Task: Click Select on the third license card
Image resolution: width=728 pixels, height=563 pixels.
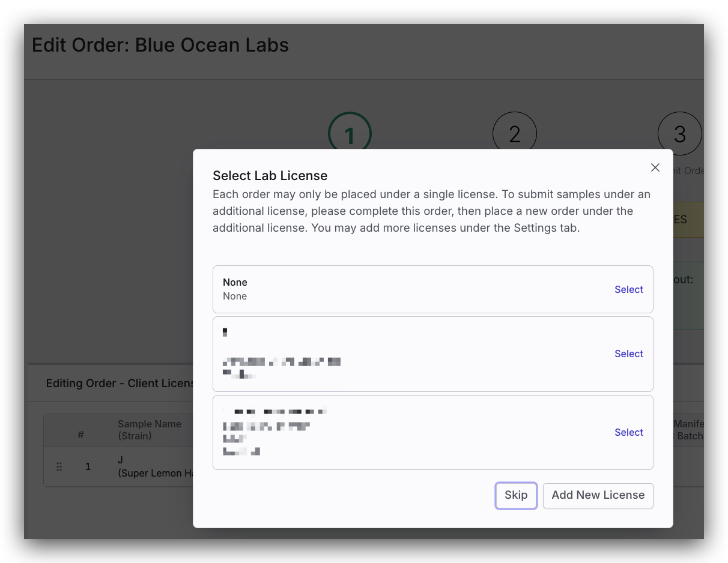Action: pyautogui.click(x=629, y=432)
